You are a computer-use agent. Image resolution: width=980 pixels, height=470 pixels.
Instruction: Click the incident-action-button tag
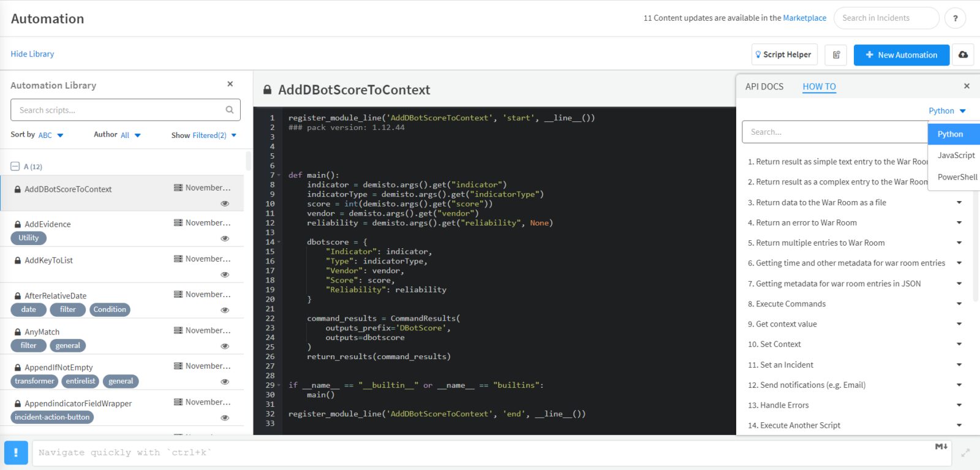point(52,417)
